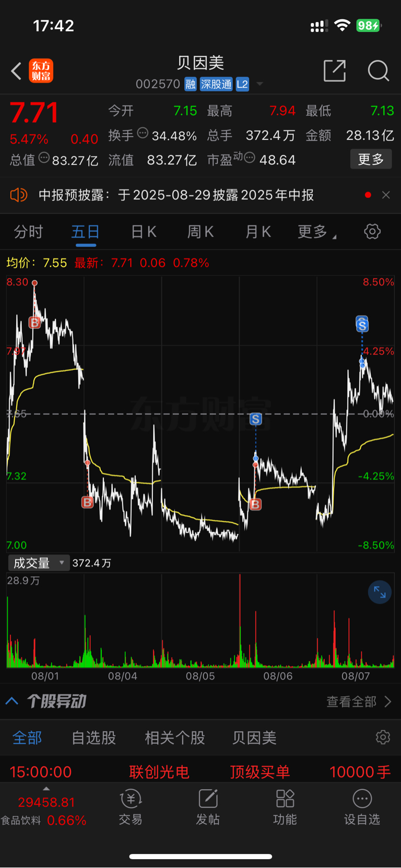Viewport: 401px width, 868px height.
Task: Tap the stock code 002570
Action: pos(158,84)
